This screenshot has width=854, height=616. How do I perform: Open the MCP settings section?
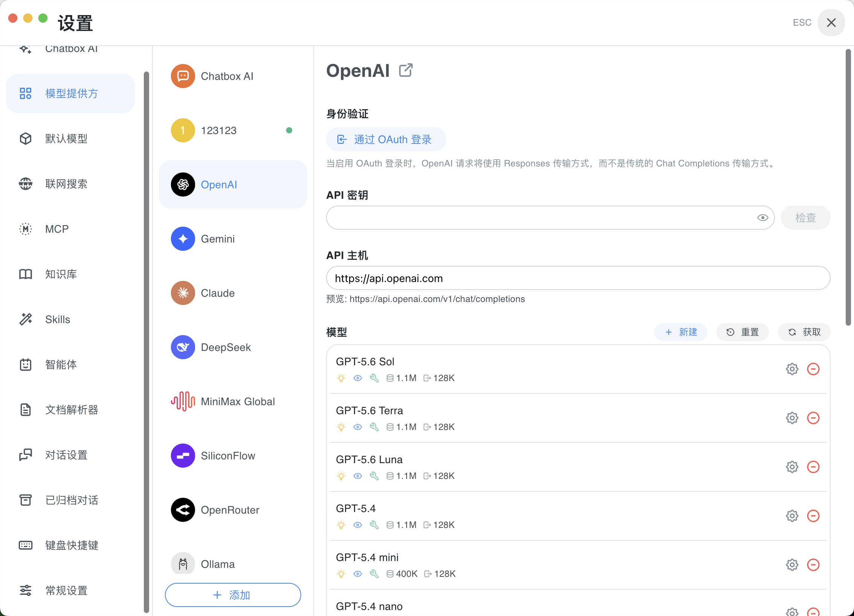click(x=70, y=229)
